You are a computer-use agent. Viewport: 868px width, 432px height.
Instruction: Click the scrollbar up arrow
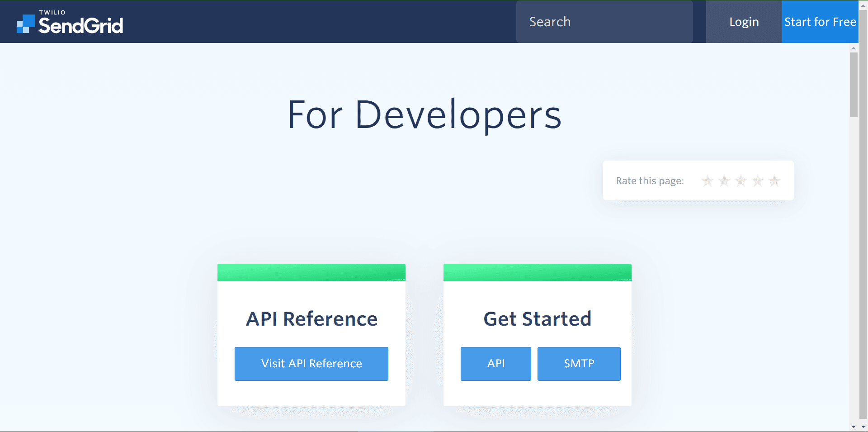[x=854, y=48]
